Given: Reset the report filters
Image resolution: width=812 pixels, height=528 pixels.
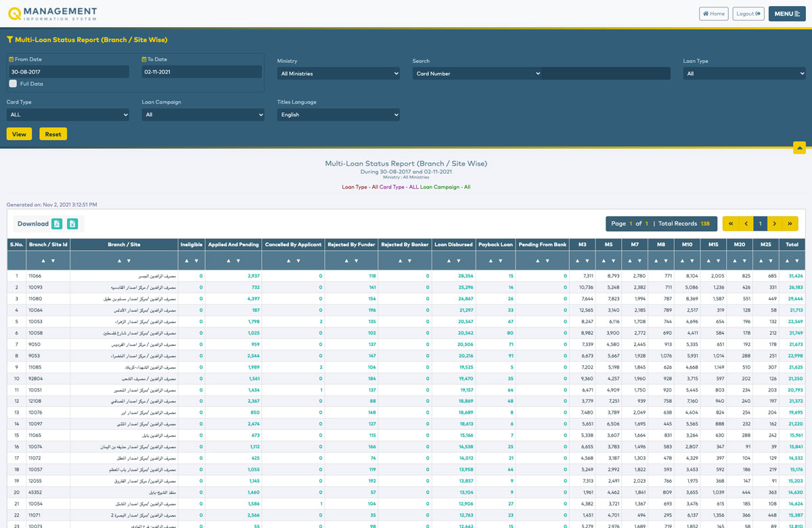Looking at the screenshot, I should 53,134.
